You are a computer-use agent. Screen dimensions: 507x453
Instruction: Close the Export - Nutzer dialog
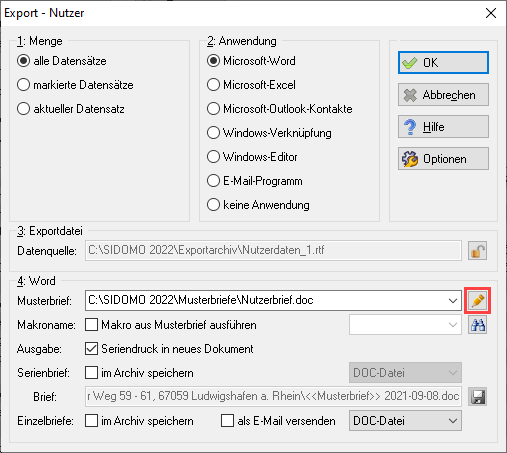[x=491, y=13]
